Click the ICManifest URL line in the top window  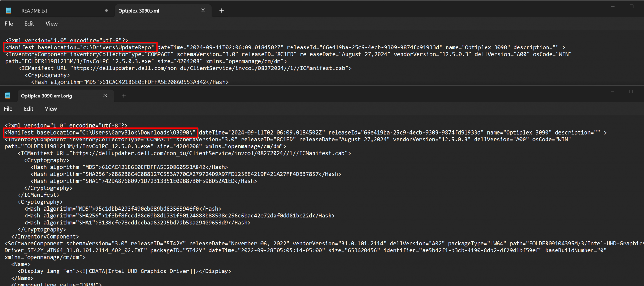pyautogui.click(x=186, y=68)
